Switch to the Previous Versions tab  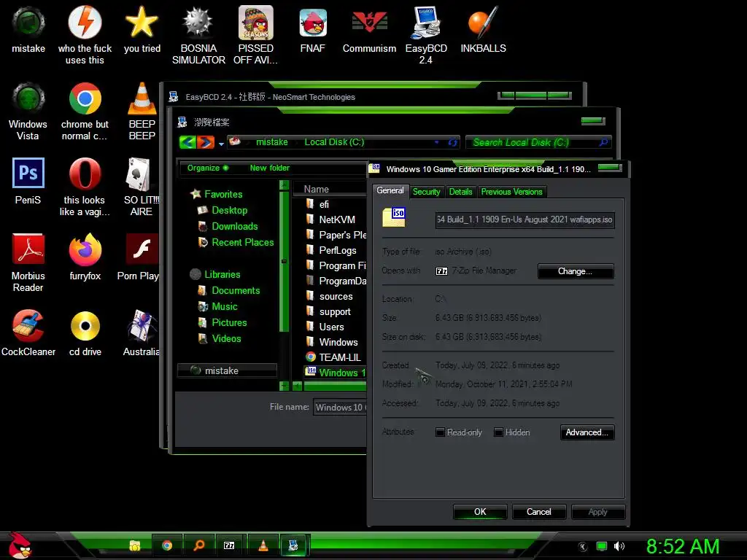pos(511,192)
